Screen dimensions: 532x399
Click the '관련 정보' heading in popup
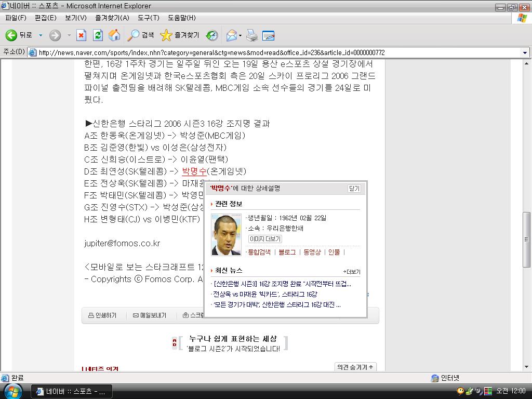point(229,204)
